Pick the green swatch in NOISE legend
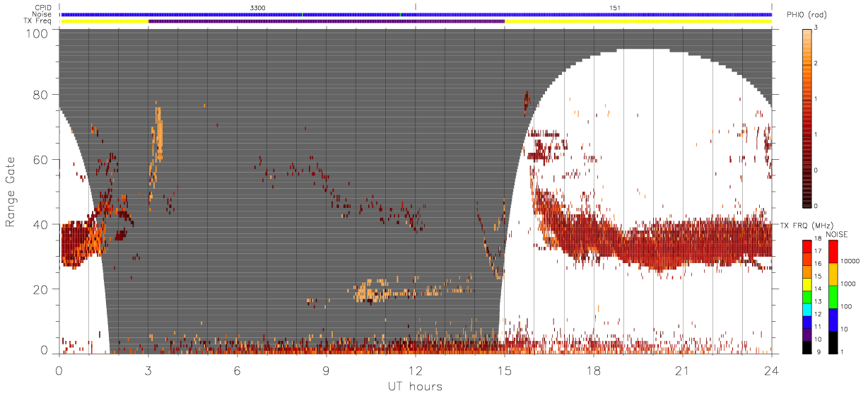868x401 pixels. click(x=833, y=297)
